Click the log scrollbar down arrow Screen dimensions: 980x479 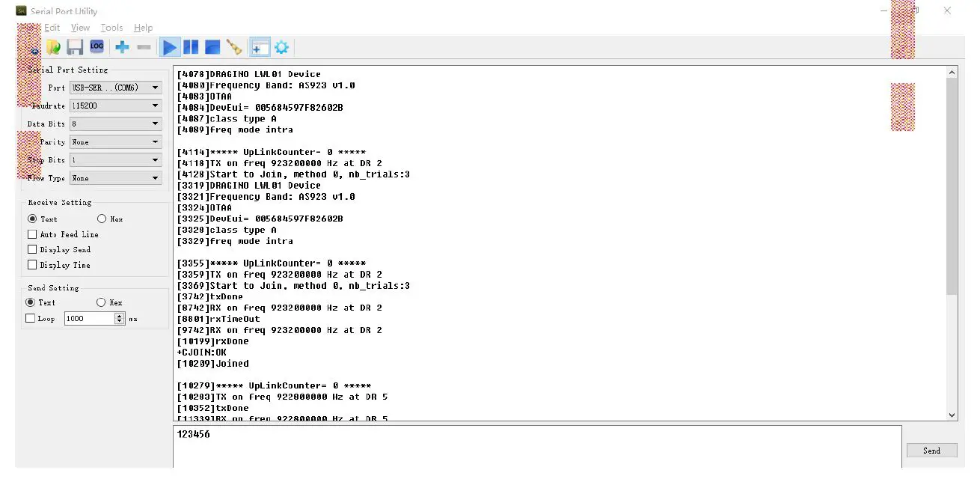(952, 415)
